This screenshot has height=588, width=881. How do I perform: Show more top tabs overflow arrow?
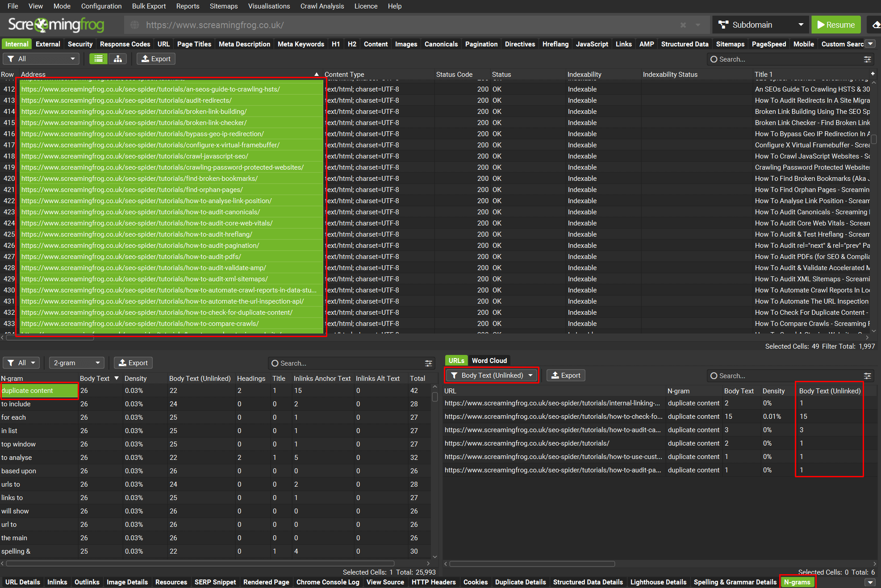(x=870, y=44)
